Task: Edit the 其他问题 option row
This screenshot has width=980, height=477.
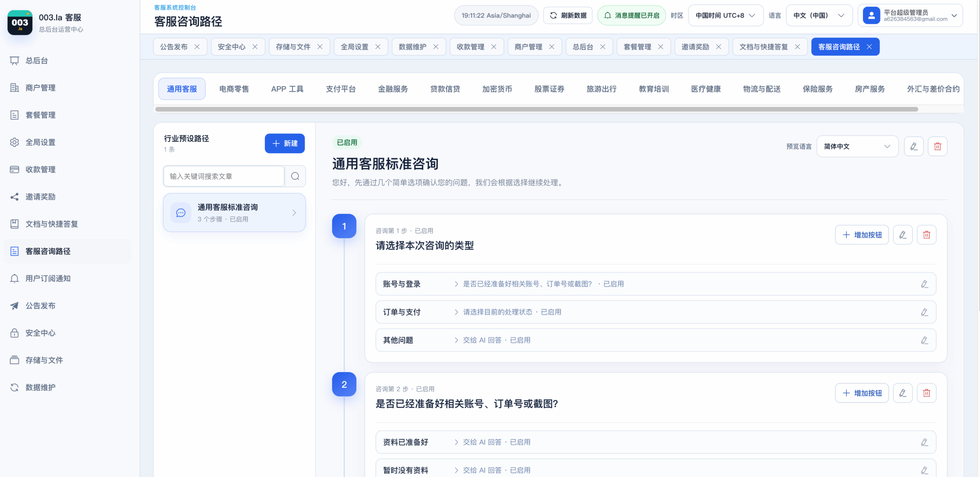Action: [x=924, y=340]
